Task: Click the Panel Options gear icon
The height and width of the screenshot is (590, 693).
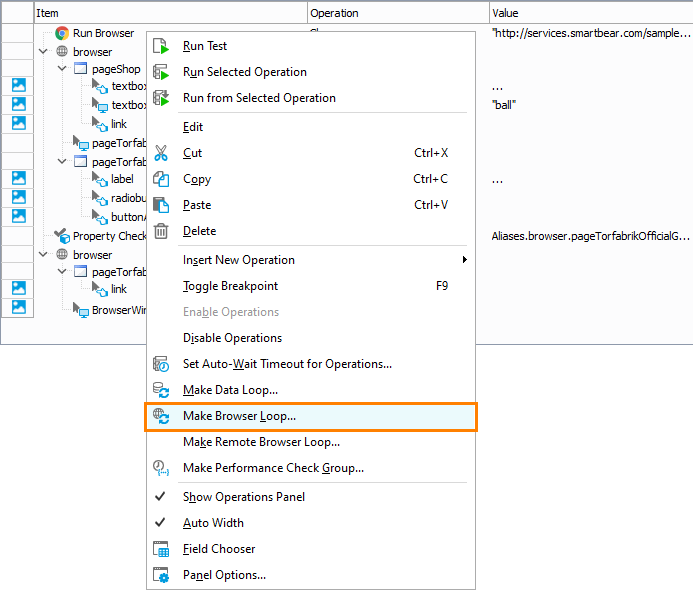Action: 161,575
